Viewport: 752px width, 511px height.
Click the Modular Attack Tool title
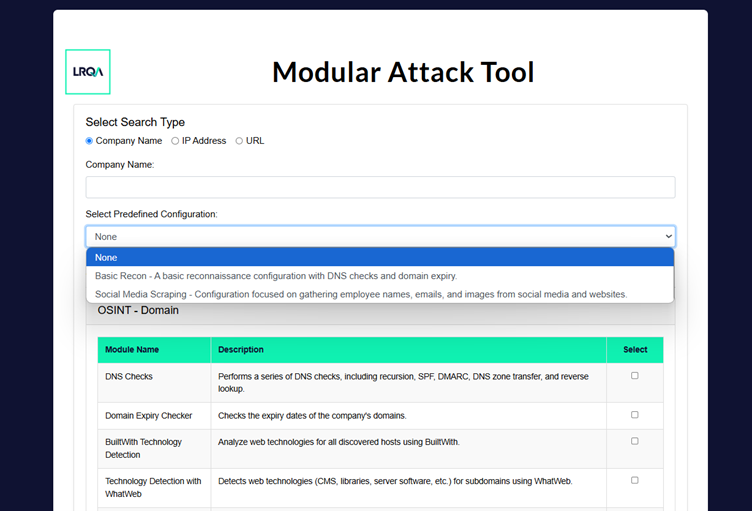[403, 72]
